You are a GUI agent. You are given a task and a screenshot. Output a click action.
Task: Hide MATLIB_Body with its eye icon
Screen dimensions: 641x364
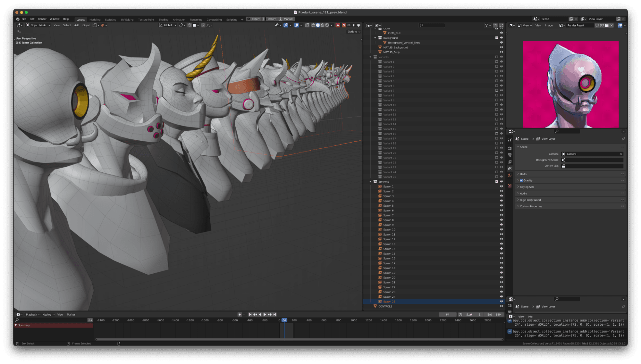coord(502,52)
